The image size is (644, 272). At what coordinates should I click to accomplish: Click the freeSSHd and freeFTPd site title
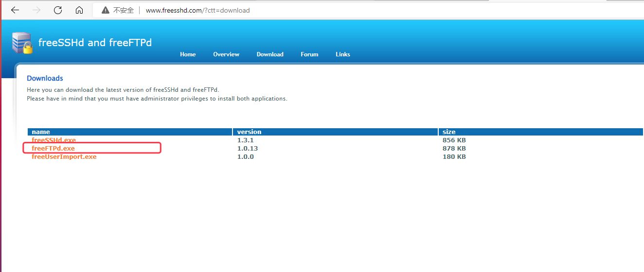[x=95, y=42]
